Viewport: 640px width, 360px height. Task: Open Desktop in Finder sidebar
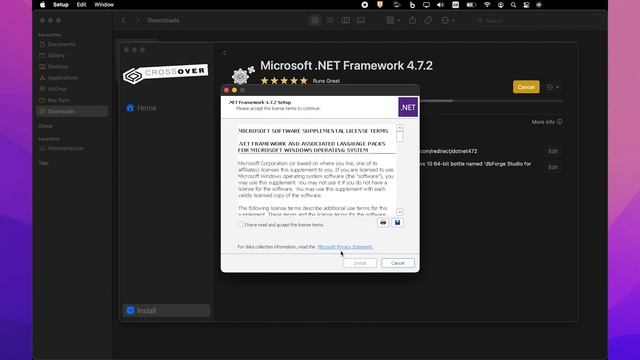pyautogui.click(x=53, y=67)
